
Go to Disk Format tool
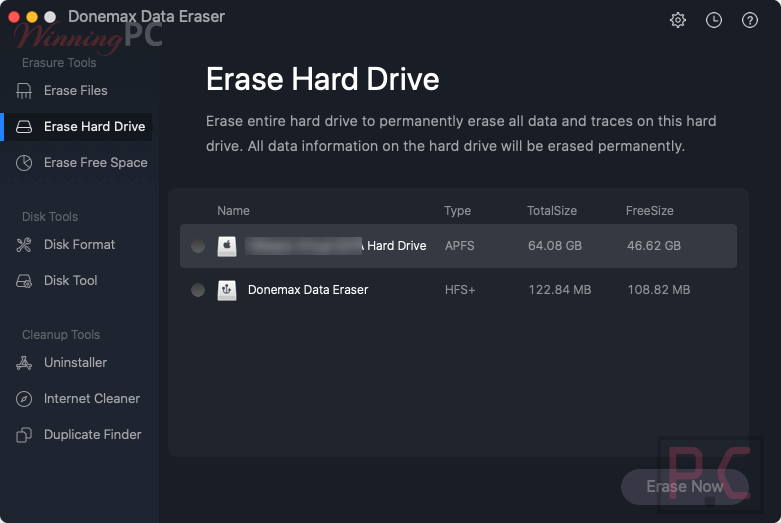click(79, 245)
